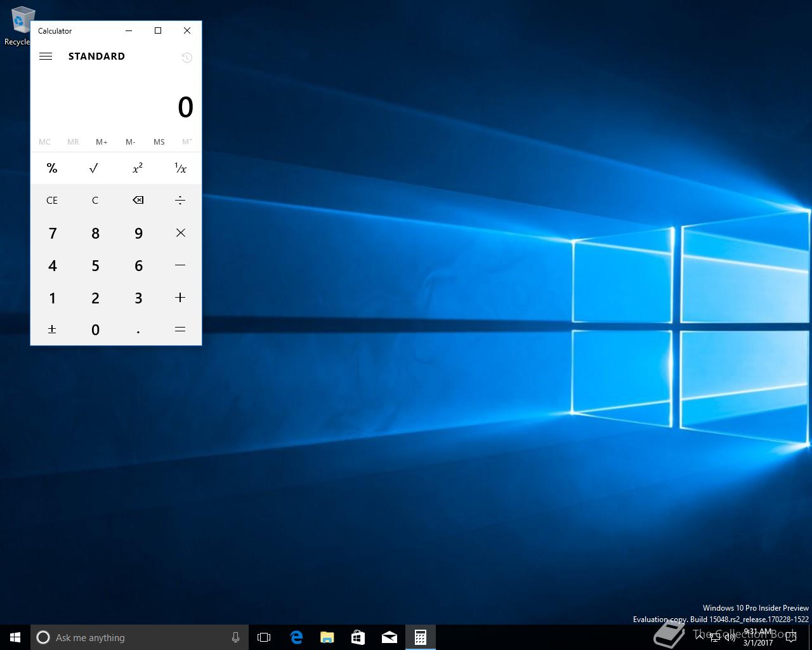Viewport: 812px width, 650px height.
Task: Close the Calculator window
Action: (x=187, y=30)
